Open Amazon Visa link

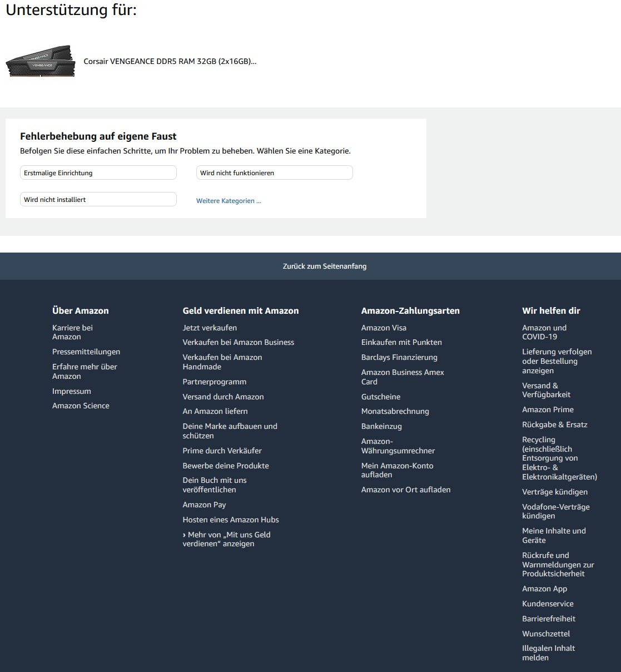(x=384, y=328)
